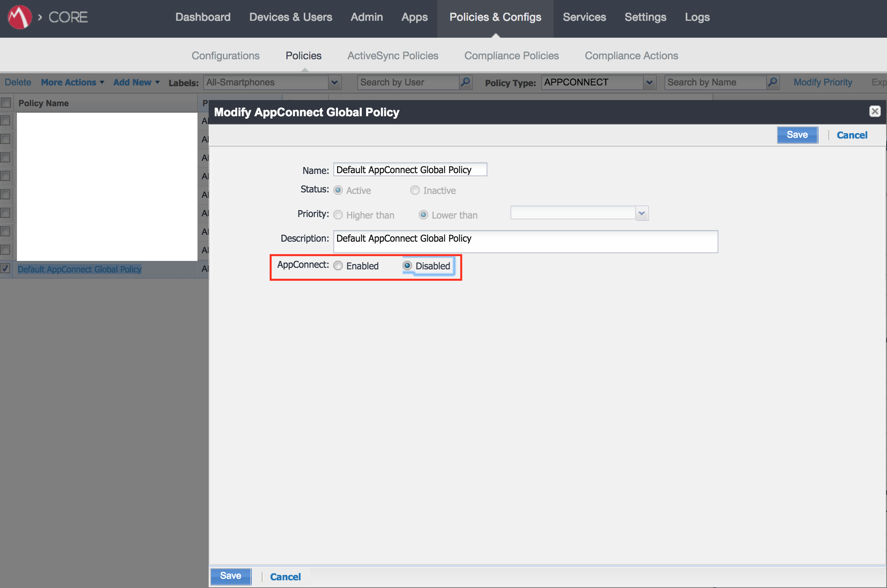Image resolution: width=887 pixels, height=588 pixels.
Task: Enable AppConnect via the Enabled radio button
Action: click(338, 266)
